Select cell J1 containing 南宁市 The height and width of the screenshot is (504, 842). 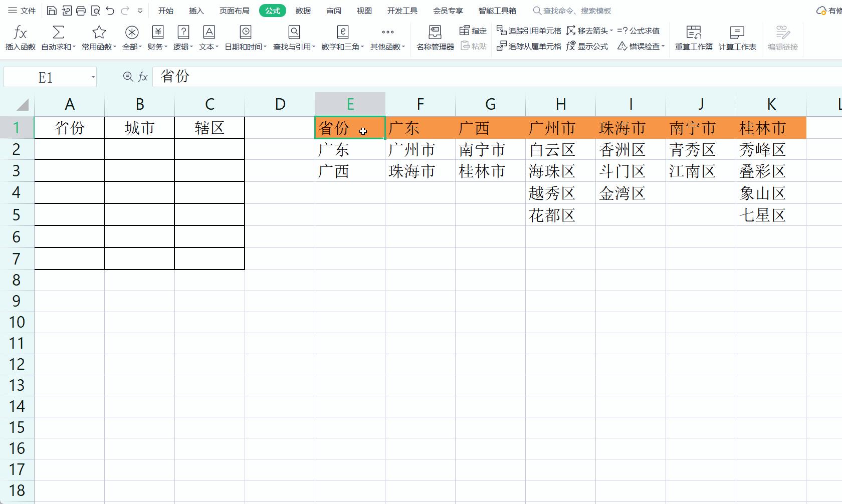point(701,128)
